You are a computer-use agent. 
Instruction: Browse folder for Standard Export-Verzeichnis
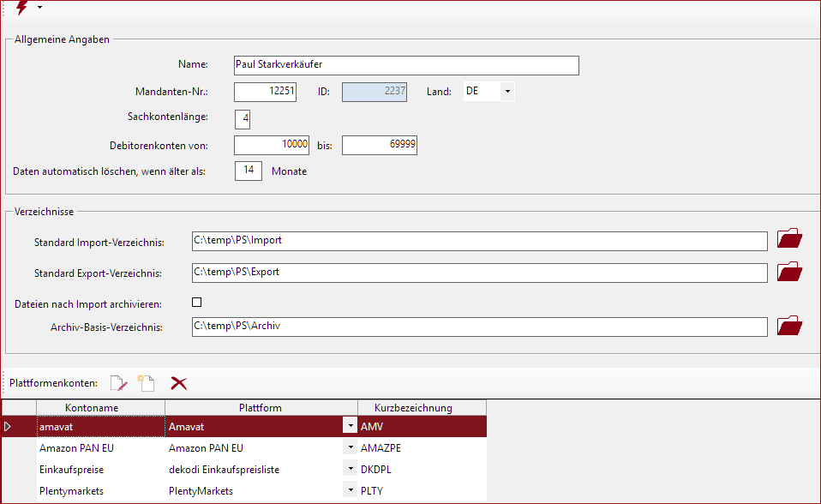788,272
